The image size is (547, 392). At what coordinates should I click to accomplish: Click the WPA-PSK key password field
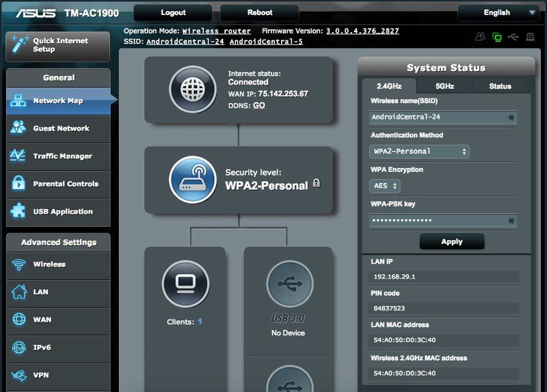442,221
